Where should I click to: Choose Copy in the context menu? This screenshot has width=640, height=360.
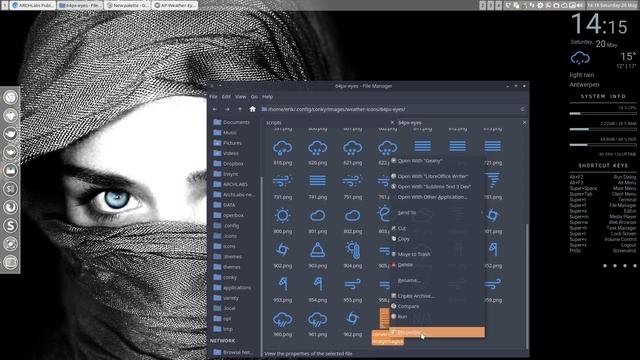tap(437, 239)
